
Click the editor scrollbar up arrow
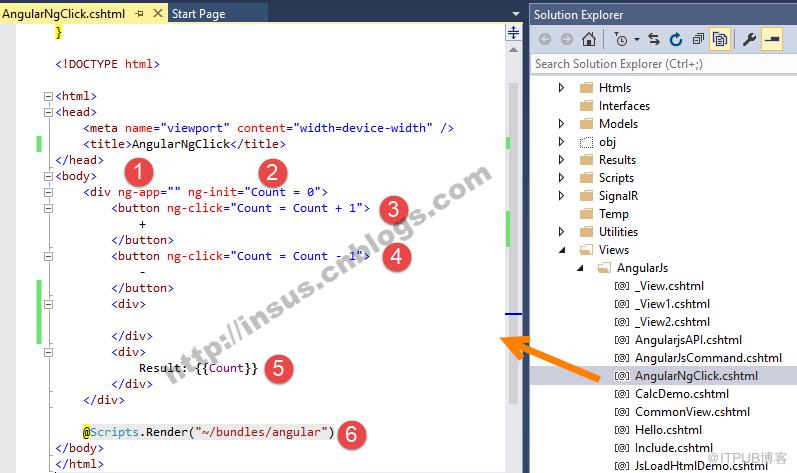coord(513,50)
